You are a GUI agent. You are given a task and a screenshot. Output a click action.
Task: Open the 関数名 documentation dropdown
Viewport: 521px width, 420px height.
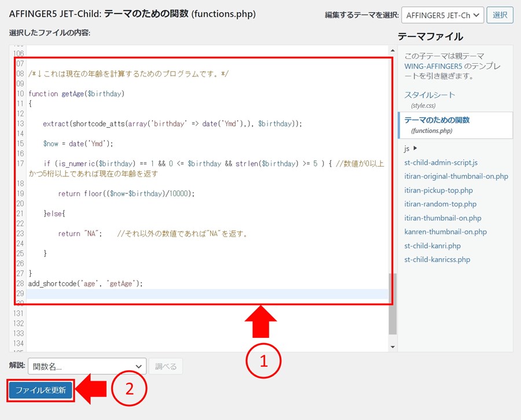[x=87, y=366]
